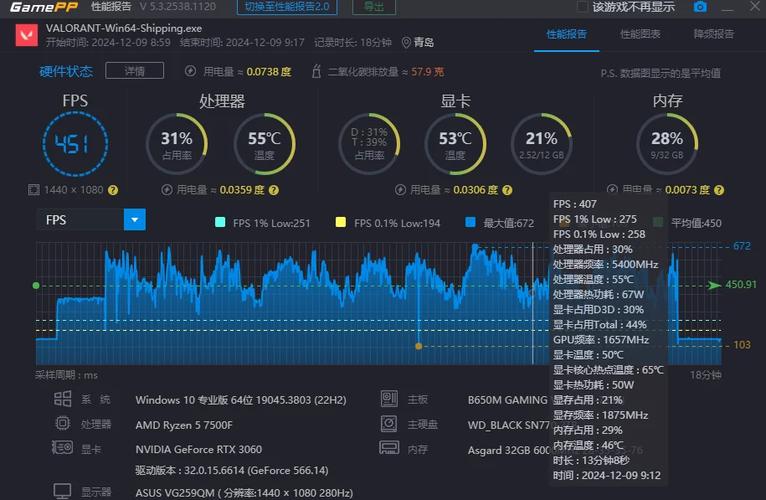Viewport: 766px width, 500px height.
Task: Click the CPU power meter icon
Action: click(x=167, y=190)
